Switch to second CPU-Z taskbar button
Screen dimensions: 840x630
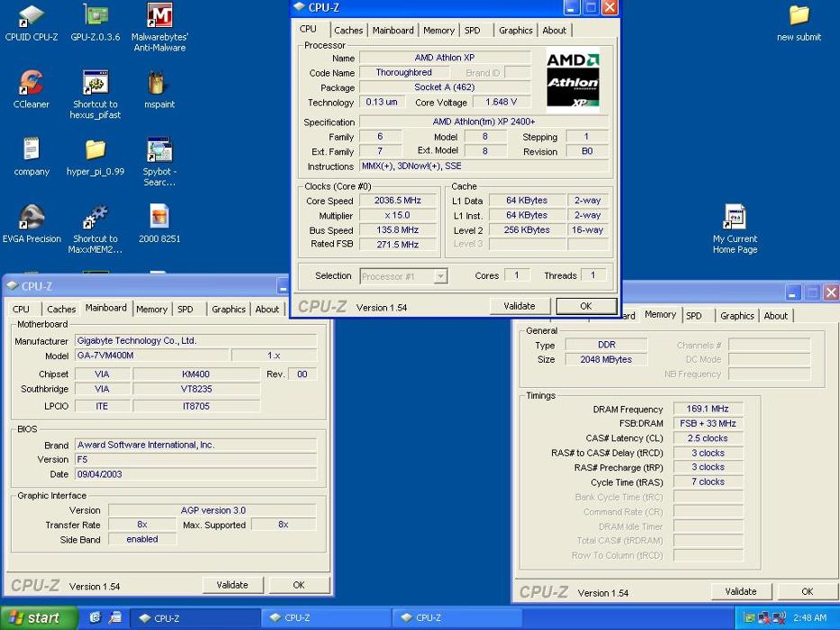[x=326, y=618]
